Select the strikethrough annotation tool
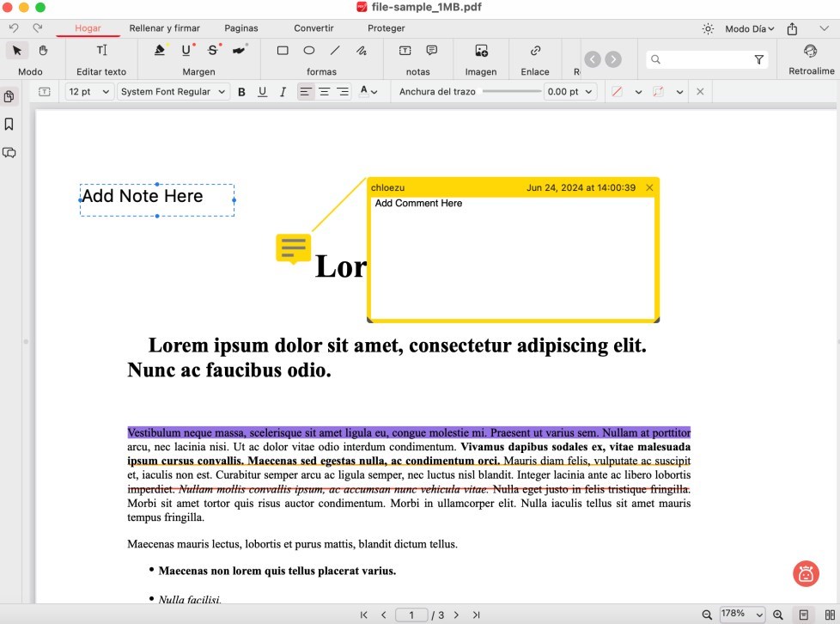This screenshot has width=840, height=624. [212, 51]
